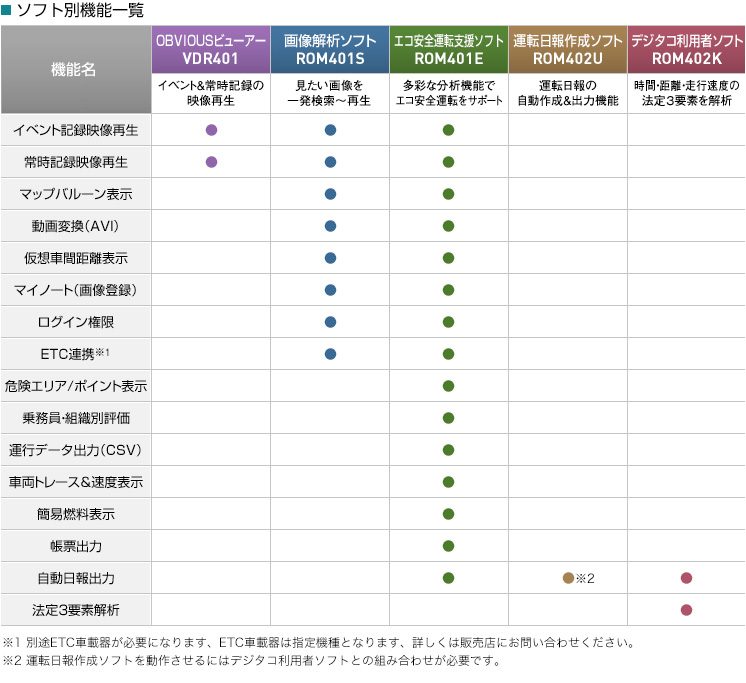Select the OBVIOUSビューアー VDR401 column header

pos(211,49)
